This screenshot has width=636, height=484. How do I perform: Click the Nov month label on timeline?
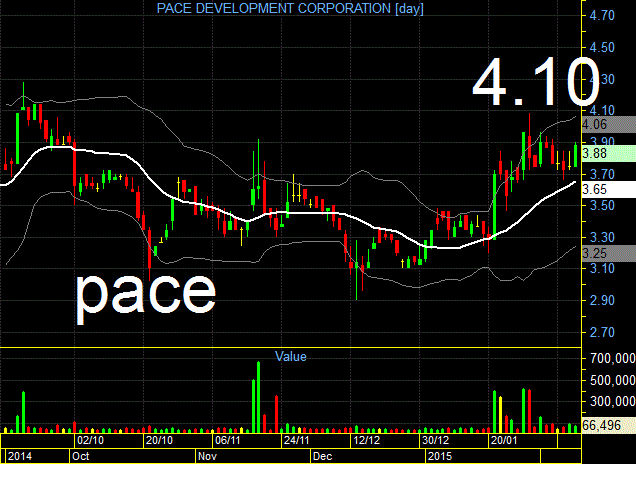(x=207, y=456)
